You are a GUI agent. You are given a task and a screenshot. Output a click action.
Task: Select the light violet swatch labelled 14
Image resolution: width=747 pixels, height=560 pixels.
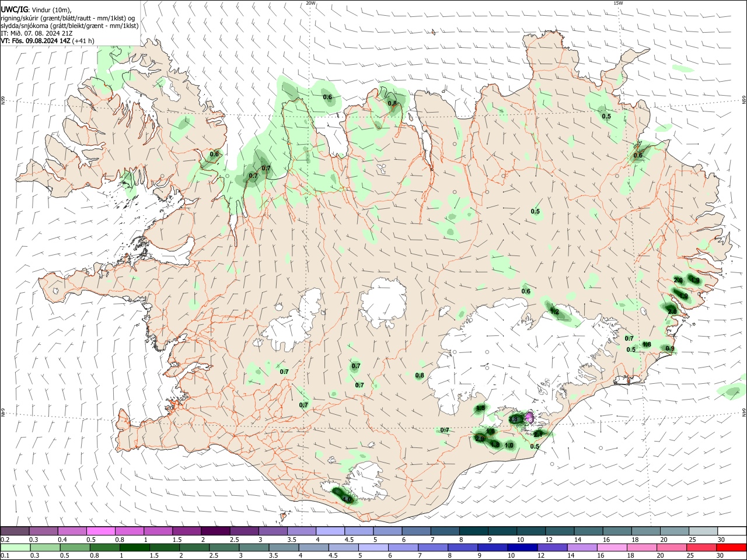coord(582,547)
